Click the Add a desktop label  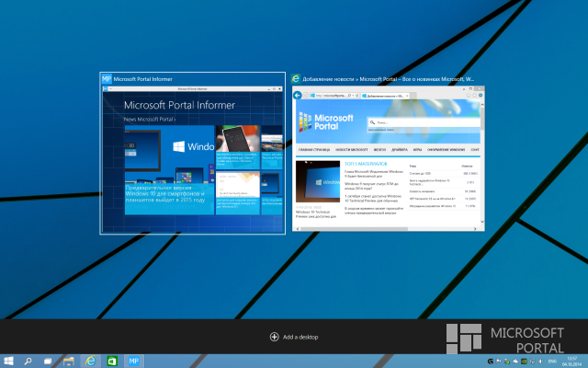pos(300,338)
